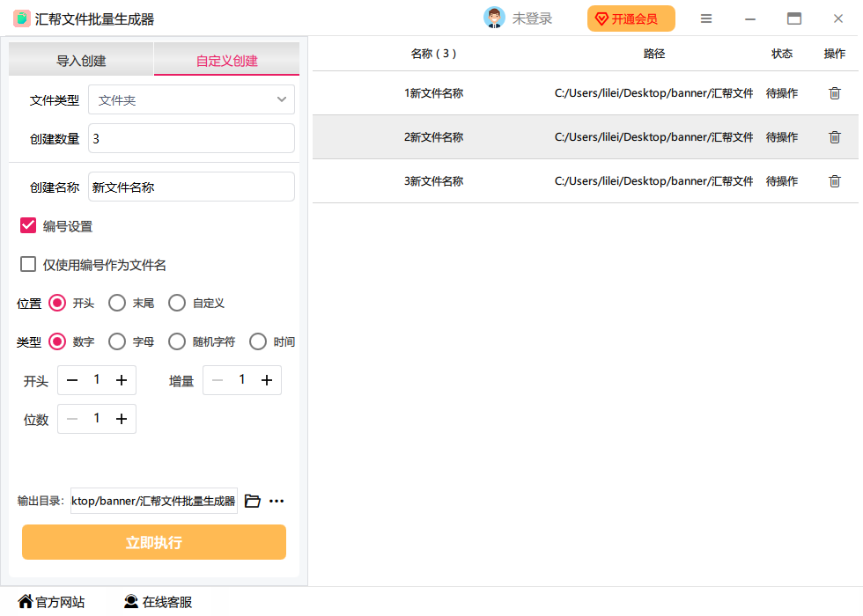Image resolution: width=863 pixels, height=616 pixels.
Task: Choose the 字母 numbering type
Action: [117, 341]
